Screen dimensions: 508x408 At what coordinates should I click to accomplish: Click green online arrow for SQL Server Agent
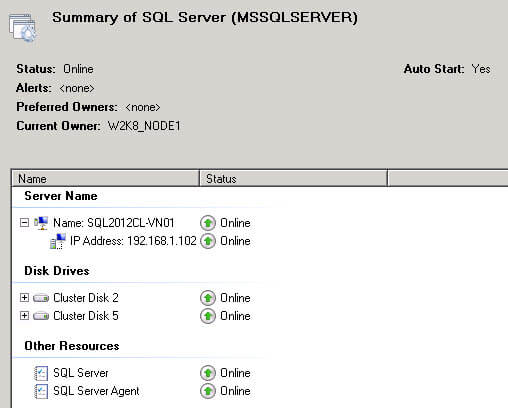208,391
